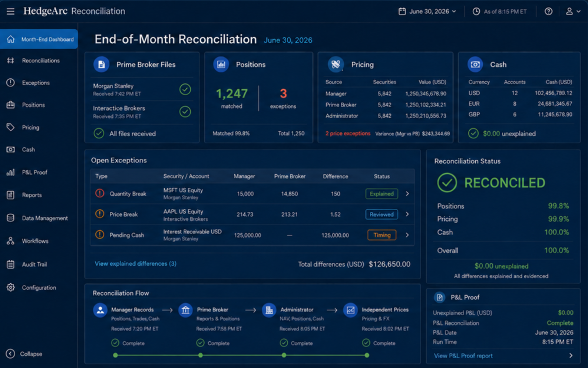Click the All files received checkmark
588x368 pixels.
[x=99, y=133]
